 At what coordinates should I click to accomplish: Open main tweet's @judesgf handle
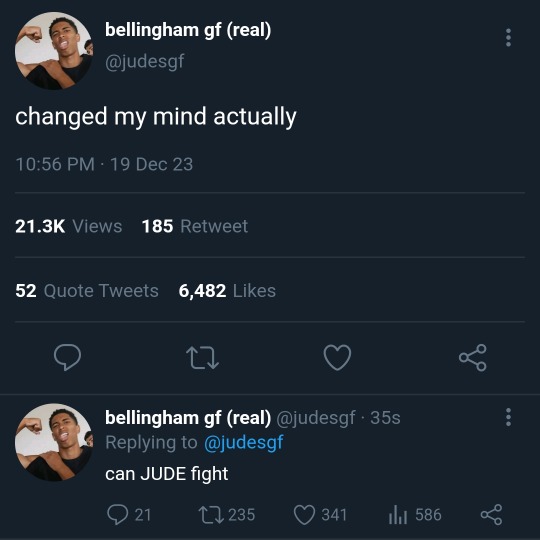click(145, 62)
